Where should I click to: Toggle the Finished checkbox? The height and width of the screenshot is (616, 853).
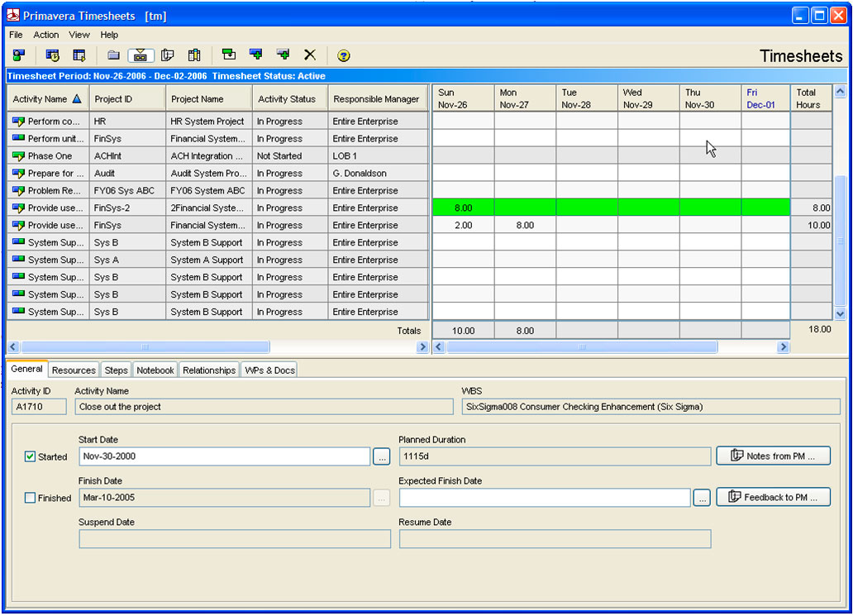30,498
